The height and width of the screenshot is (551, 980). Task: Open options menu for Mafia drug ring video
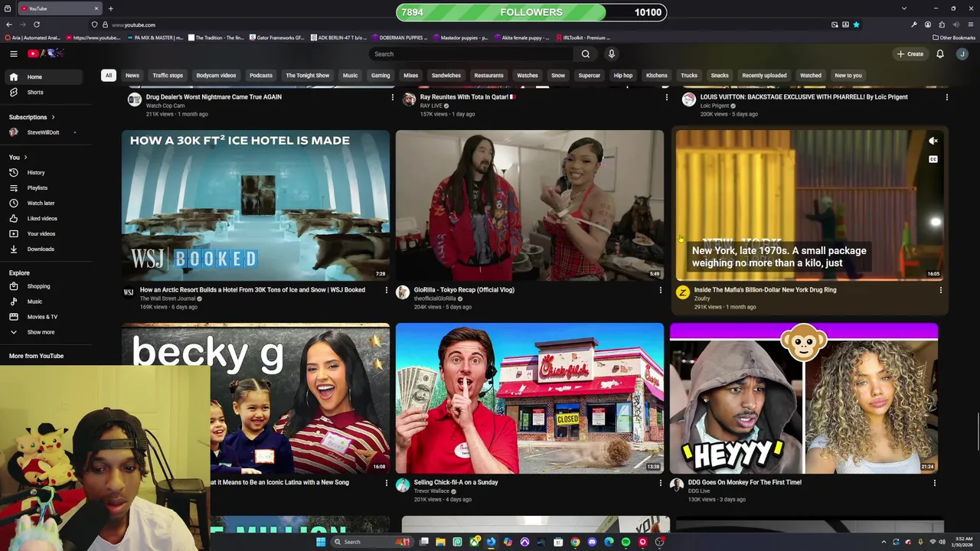pos(941,290)
